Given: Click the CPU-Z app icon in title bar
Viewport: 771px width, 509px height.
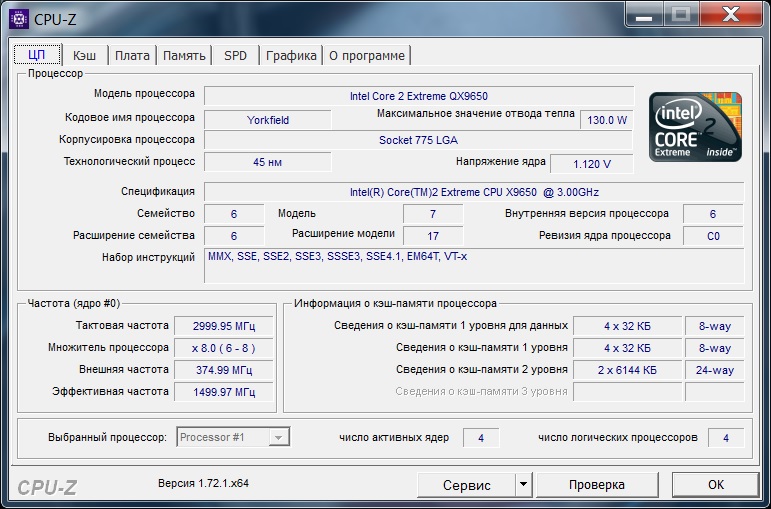Looking at the screenshot, I should pos(19,19).
